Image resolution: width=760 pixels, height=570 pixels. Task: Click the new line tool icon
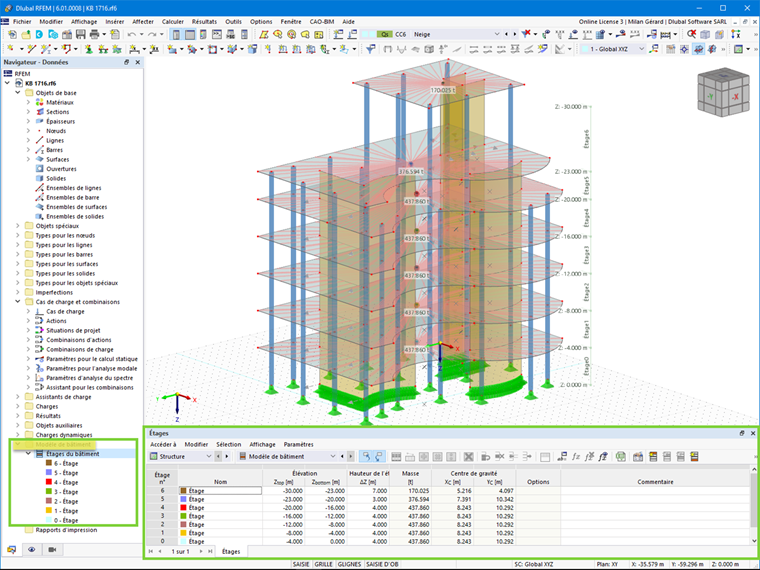pos(32,49)
